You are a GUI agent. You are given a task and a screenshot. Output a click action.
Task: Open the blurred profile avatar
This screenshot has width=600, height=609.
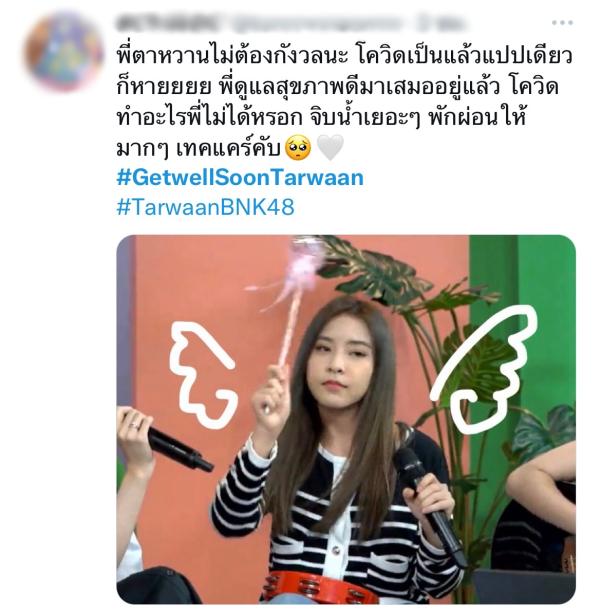pos(63,52)
